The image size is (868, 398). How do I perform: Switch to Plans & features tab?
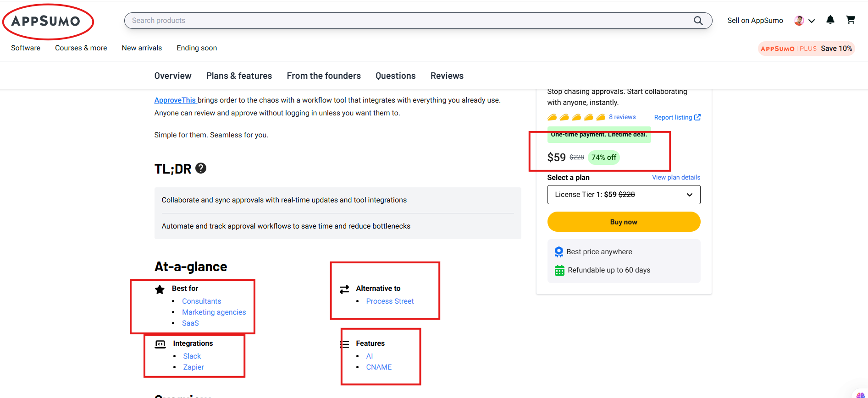tap(239, 76)
